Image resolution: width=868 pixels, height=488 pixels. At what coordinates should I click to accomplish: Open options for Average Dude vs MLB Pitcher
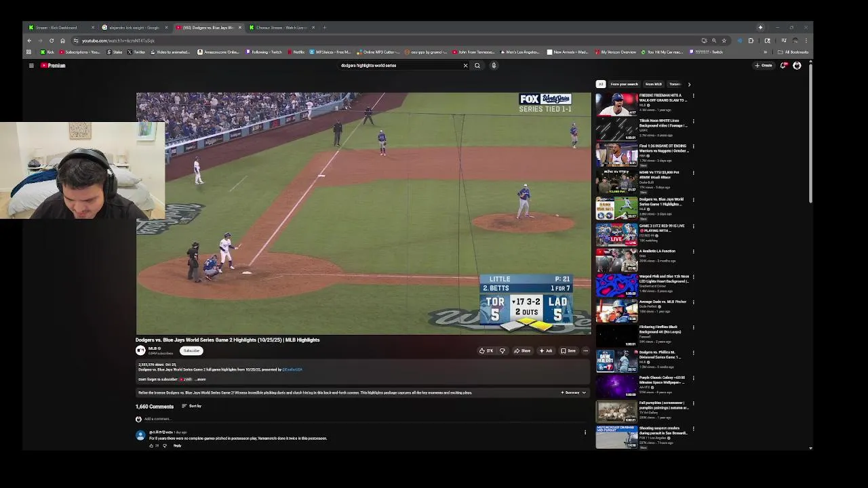[693, 302]
